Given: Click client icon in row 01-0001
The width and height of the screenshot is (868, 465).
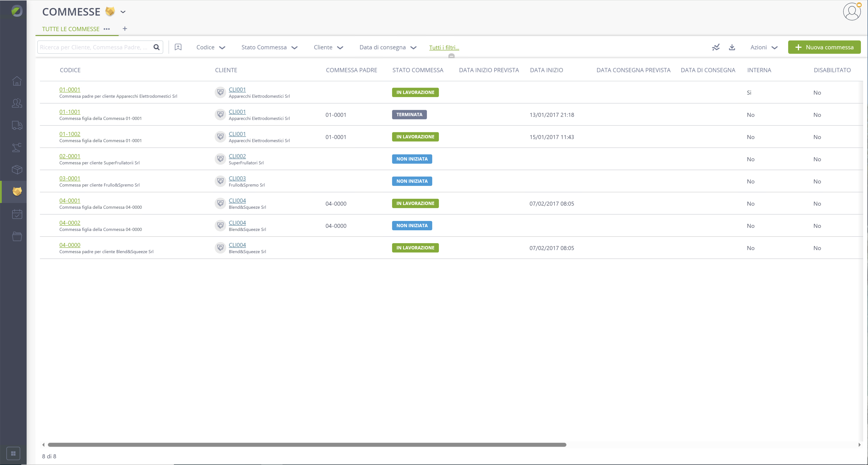Looking at the screenshot, I should pyautogui.click(x=220, y=92).
